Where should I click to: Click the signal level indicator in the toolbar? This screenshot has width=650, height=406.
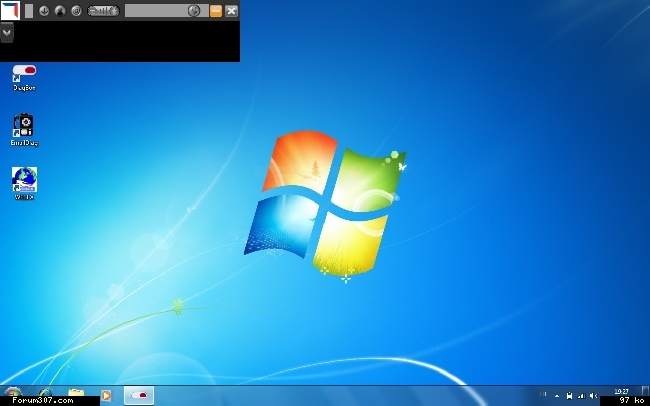point(103,11)
